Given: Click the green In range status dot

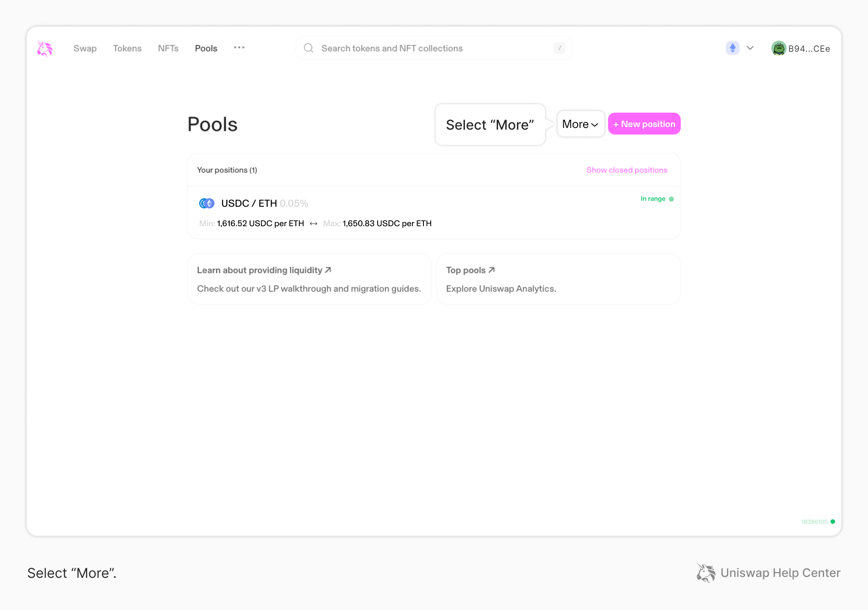Looking at the screenshot, I should point(671,199).
